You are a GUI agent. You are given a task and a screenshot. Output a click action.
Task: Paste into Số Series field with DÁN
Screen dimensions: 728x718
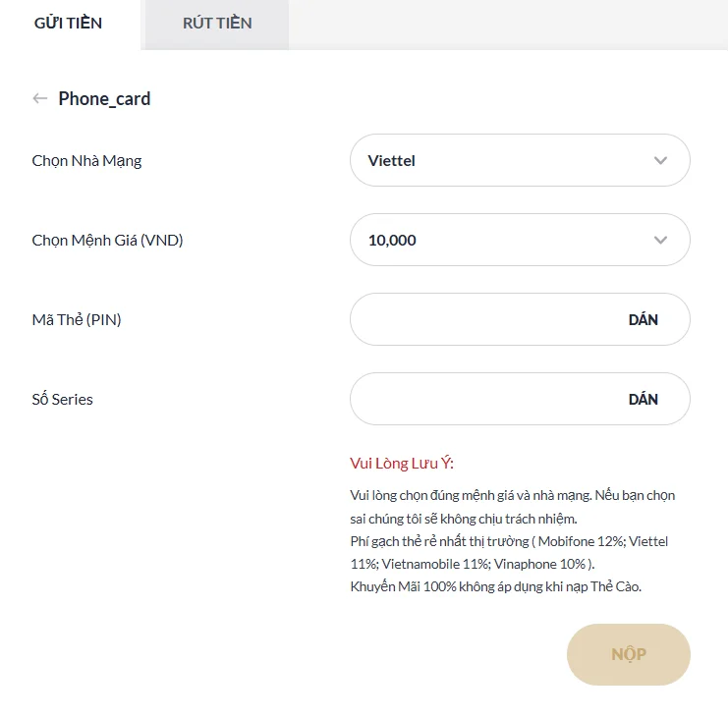(644, 399)
